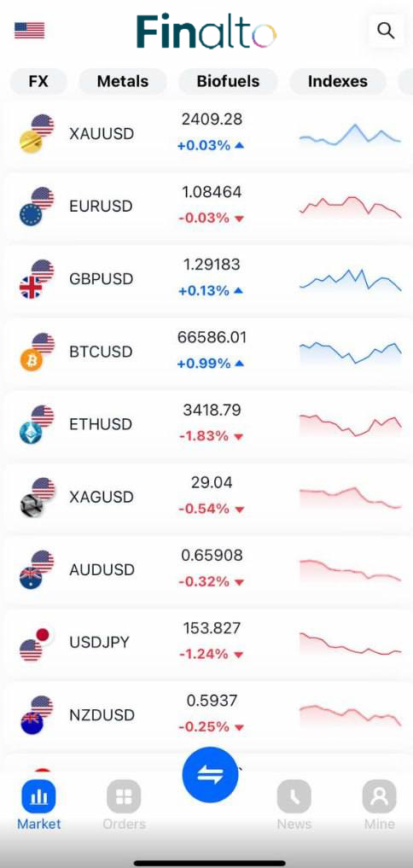Viewport: 413px width, 868px height.
Task: Tap the Bitcoin coin icon for BTCUSD
Action: tap(31, 361)
